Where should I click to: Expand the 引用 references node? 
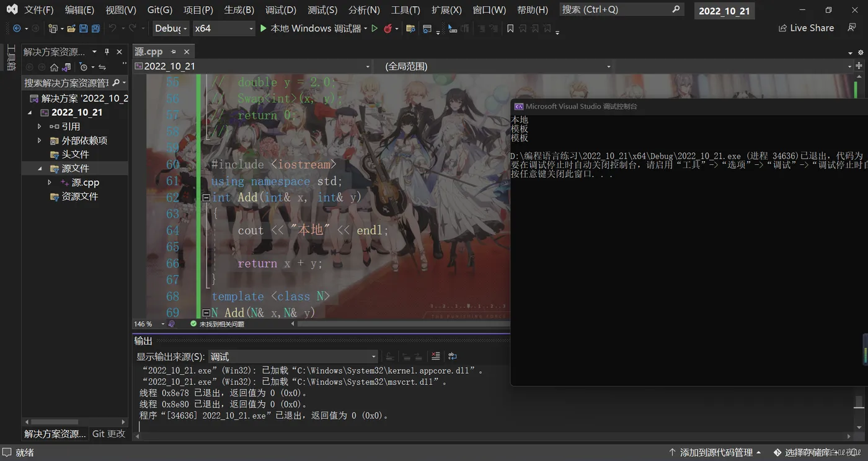click(40, 126)
